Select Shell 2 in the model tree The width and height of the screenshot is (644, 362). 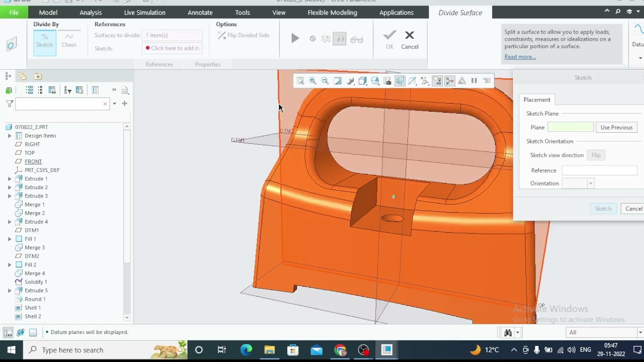[33, 316]
